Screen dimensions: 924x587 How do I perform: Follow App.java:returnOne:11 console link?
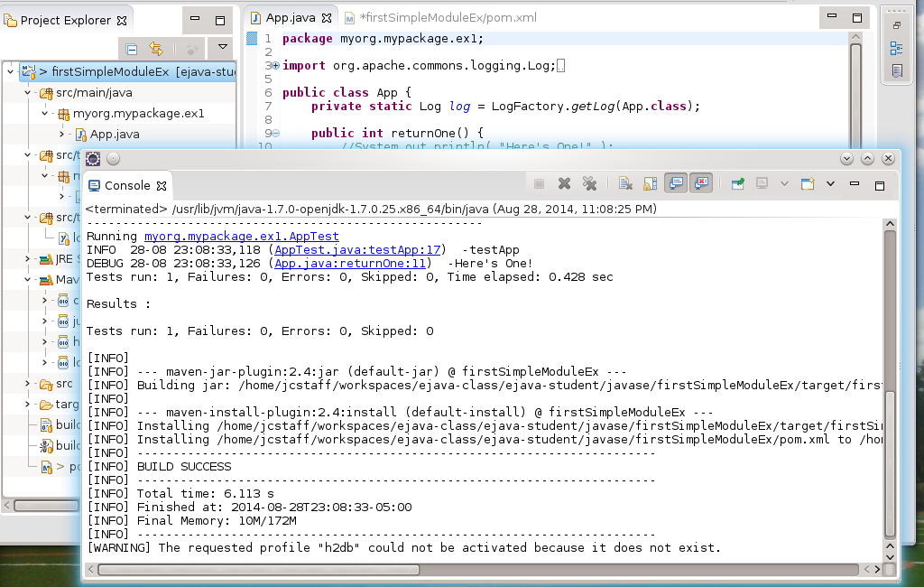[x=350, y=263]
